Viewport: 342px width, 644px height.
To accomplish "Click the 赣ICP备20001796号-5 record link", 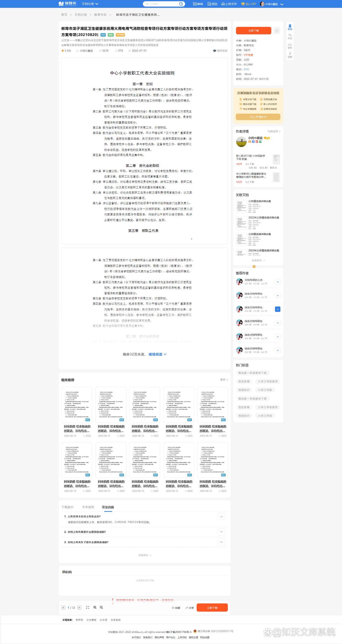I will point(179,632).
